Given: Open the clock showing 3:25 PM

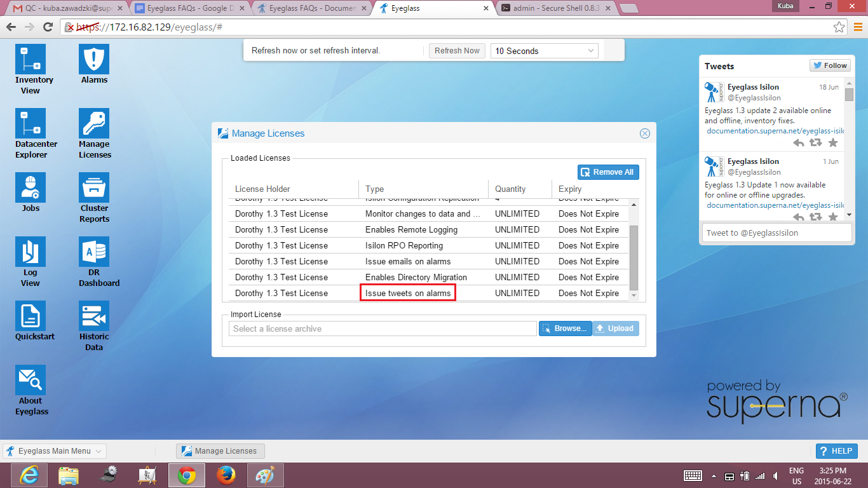Looking at the screenshot, I should point(833,476).
